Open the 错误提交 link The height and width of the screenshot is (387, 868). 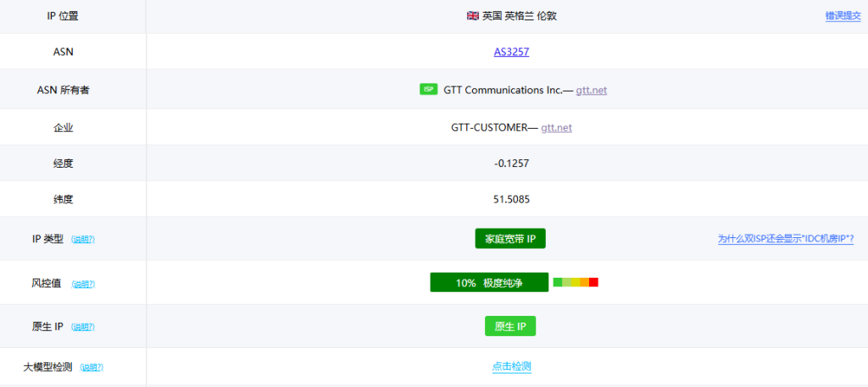click(843, 16)
